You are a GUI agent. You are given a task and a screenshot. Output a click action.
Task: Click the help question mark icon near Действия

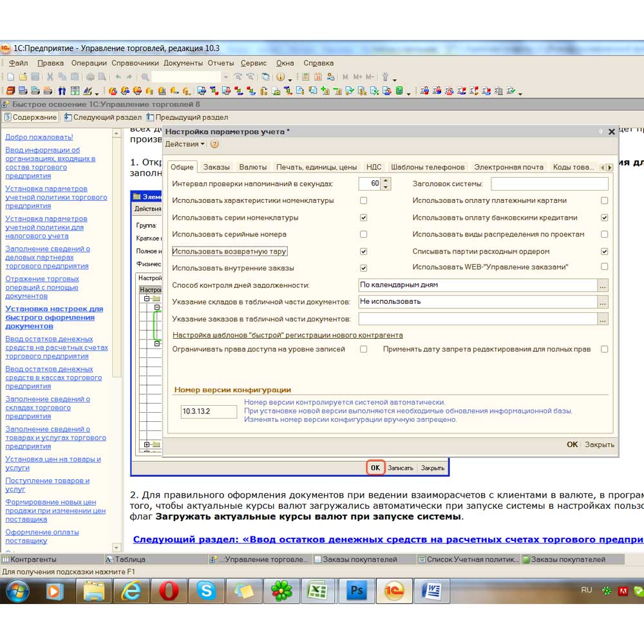point(214,144)
